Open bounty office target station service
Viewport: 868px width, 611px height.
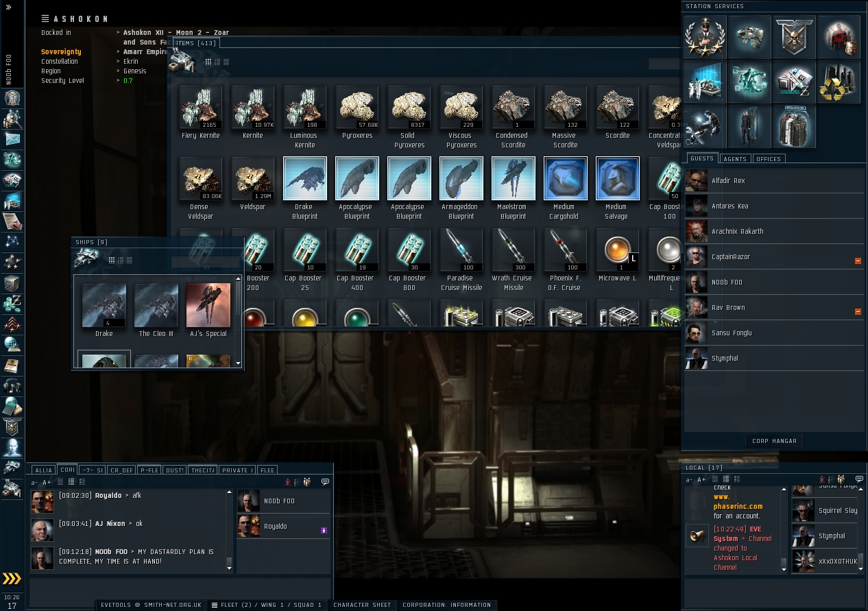[839, 37]
